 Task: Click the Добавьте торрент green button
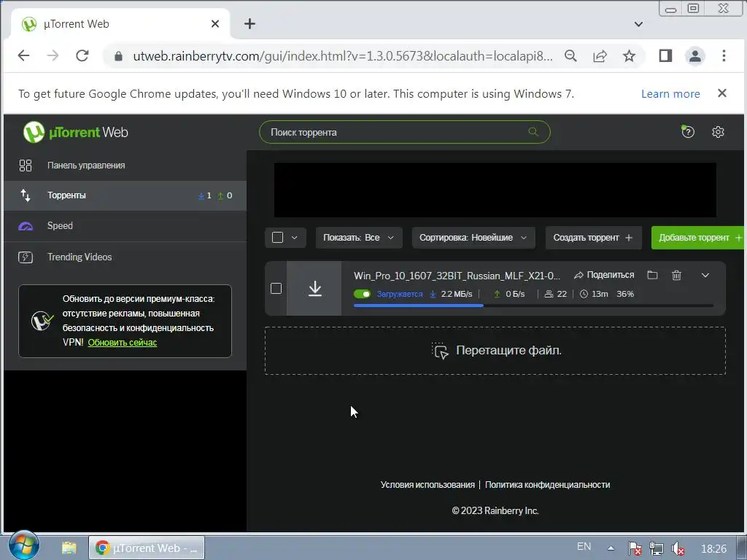click(x=698, y=237)
